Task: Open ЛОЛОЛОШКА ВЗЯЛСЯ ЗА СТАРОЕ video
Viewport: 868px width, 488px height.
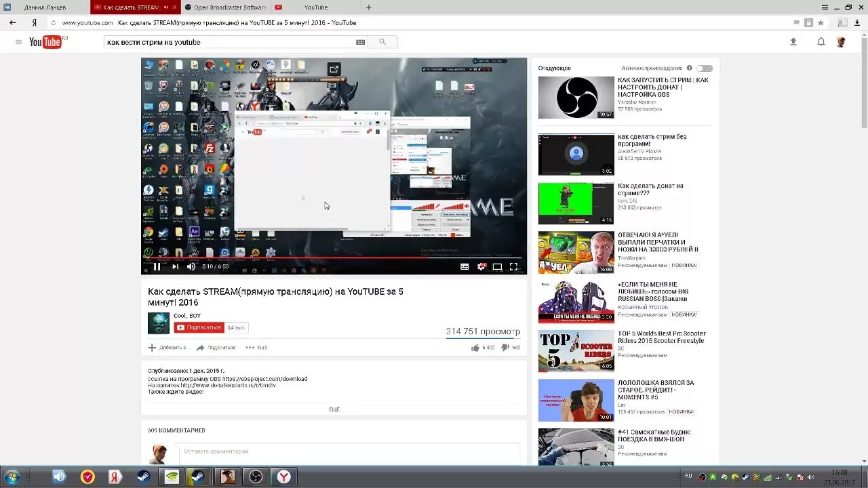Action: [656, 390]
